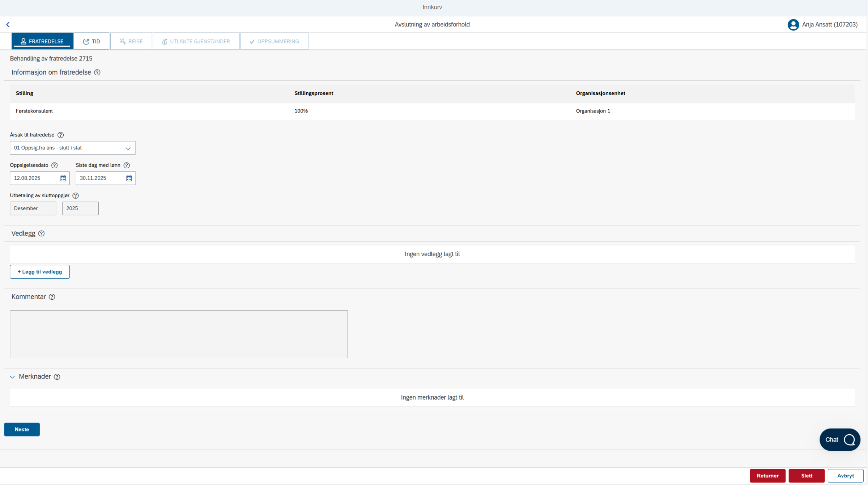Click the Desember month field
This screenshot has height=485, width=868.
pyautogui.click(x=33, y=209)
